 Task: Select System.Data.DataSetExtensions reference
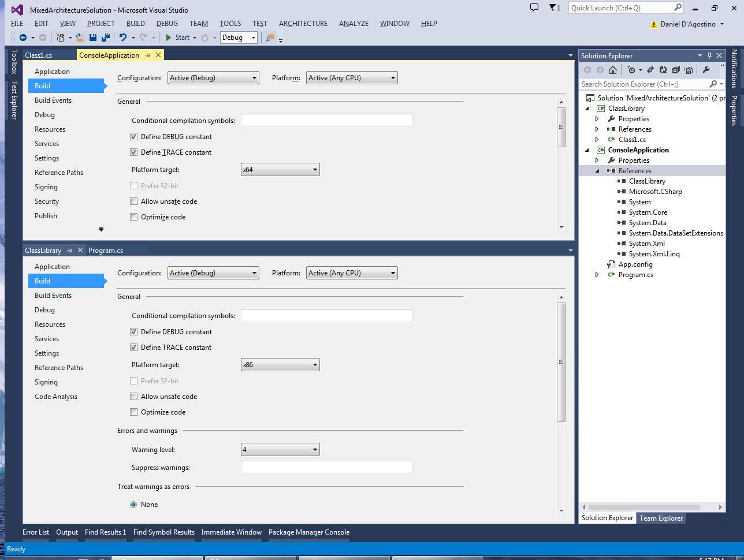click(x=676, y=233)
